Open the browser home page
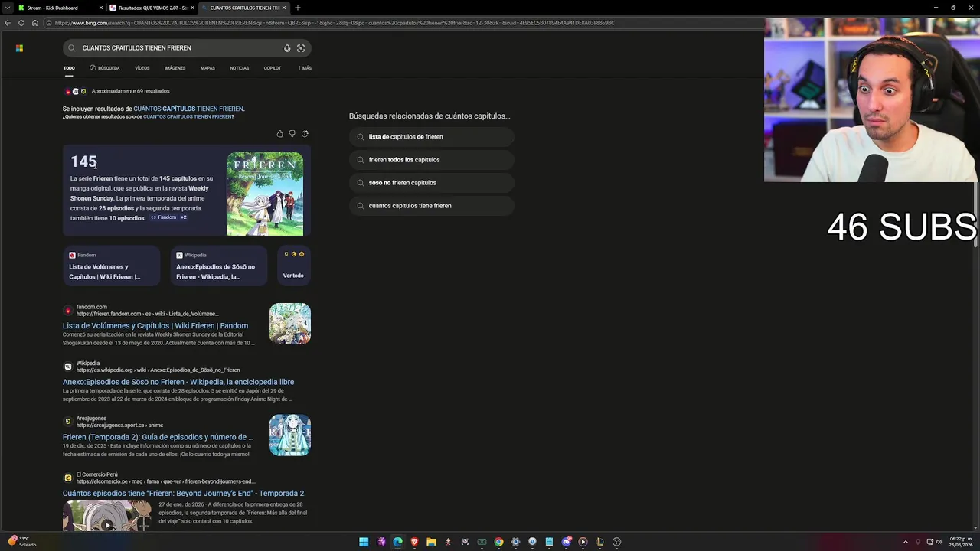Viewport: 980px width, 551px height. pos(34,23)
